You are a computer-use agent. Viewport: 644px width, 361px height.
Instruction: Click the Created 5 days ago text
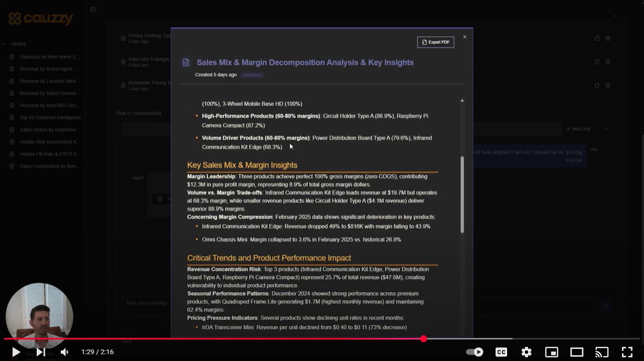216,75
